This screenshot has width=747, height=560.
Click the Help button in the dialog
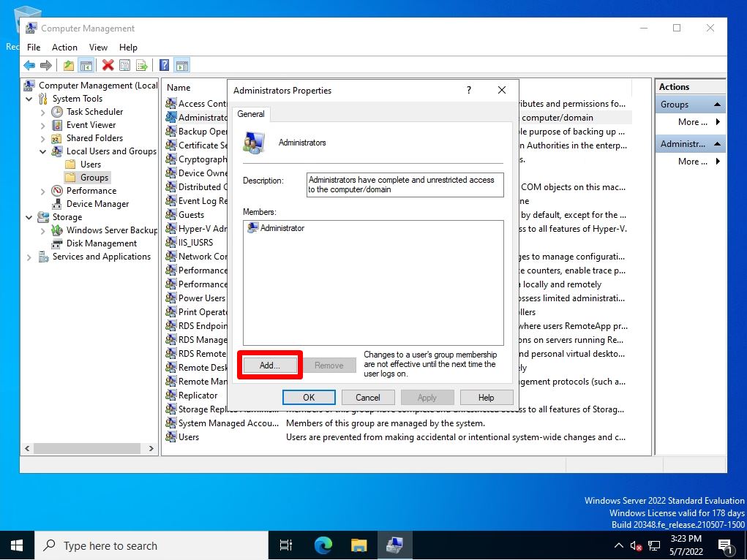(486, 397)
